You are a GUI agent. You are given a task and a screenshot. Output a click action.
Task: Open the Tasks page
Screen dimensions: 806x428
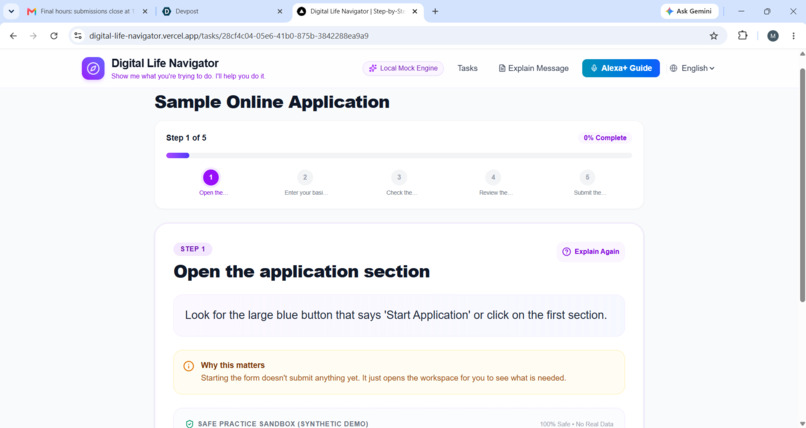click(x=467, y=68)
